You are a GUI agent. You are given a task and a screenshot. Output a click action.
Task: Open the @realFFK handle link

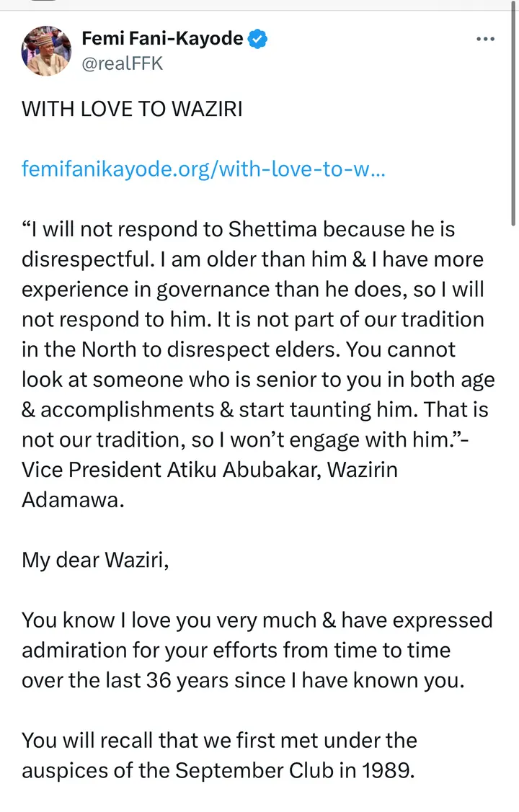(x=123, y=63)
